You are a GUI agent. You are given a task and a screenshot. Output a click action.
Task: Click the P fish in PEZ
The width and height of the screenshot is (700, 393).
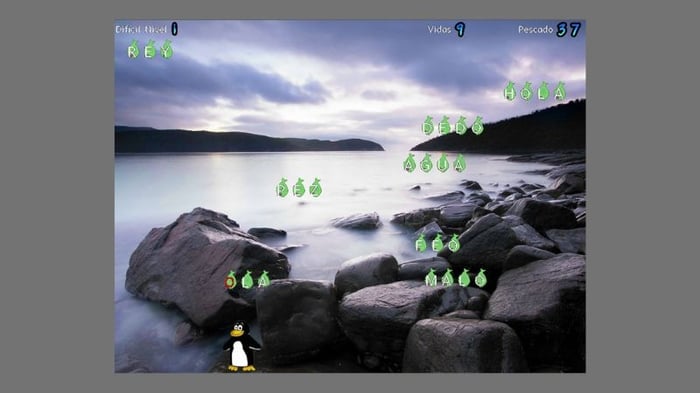[x=282, y=188]
